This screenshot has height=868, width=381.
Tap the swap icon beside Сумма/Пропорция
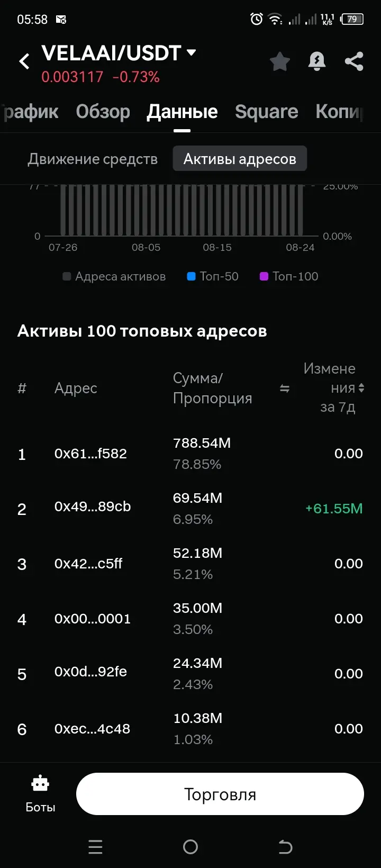pyautogui.click(x=285, y=388)
